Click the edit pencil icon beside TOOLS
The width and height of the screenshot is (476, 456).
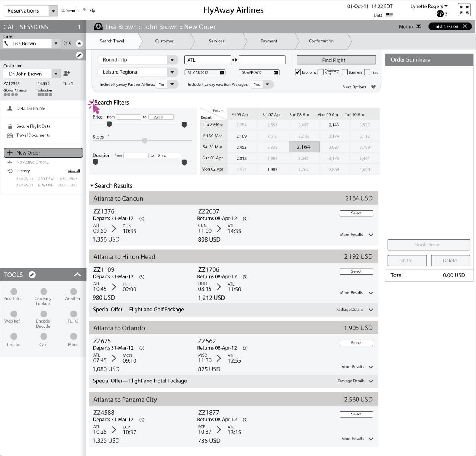pyautogui.click(x=32, y=275)
